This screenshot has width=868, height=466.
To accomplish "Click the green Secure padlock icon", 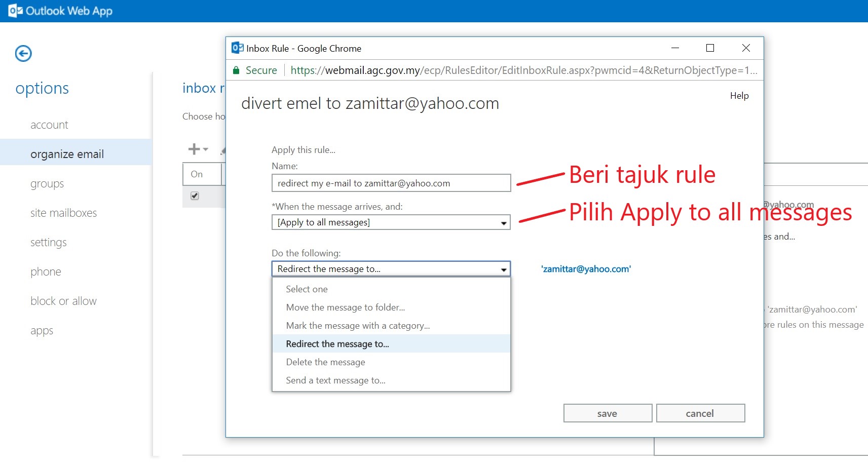I will 236,70.
